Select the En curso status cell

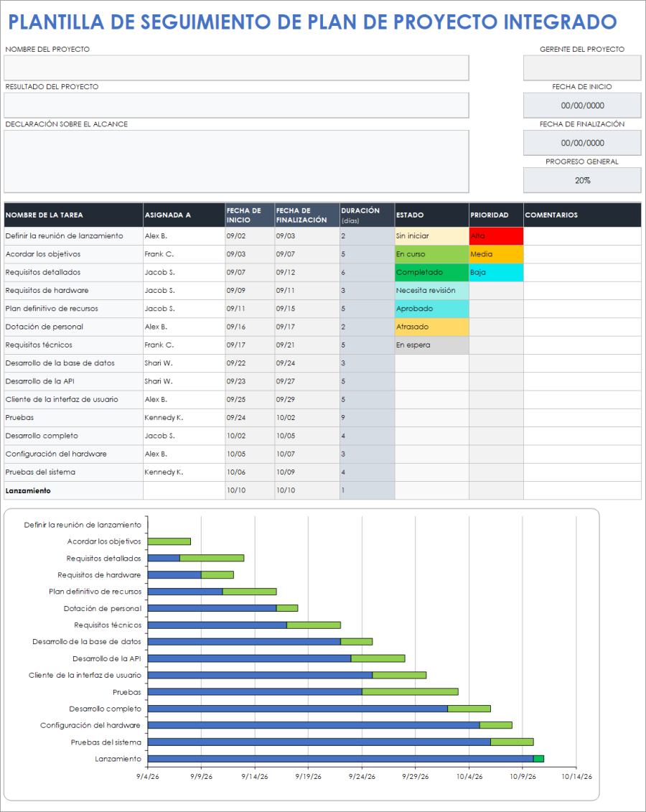coord(431,253)
